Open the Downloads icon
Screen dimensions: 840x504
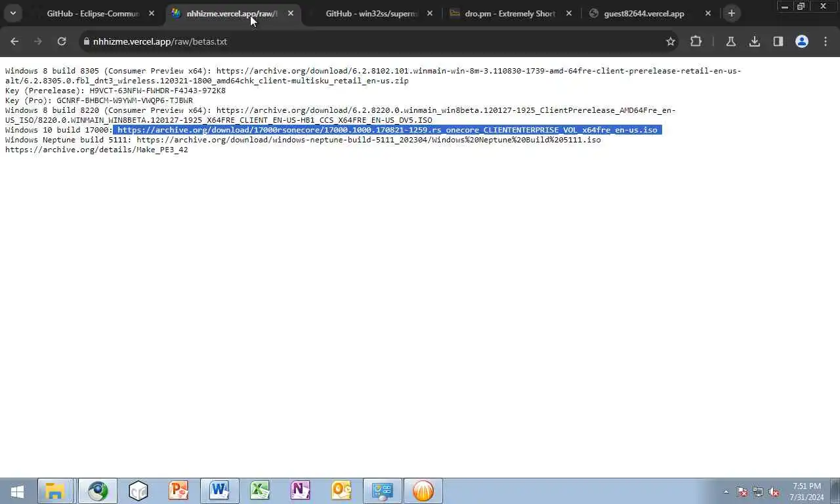tap(755, 41)
